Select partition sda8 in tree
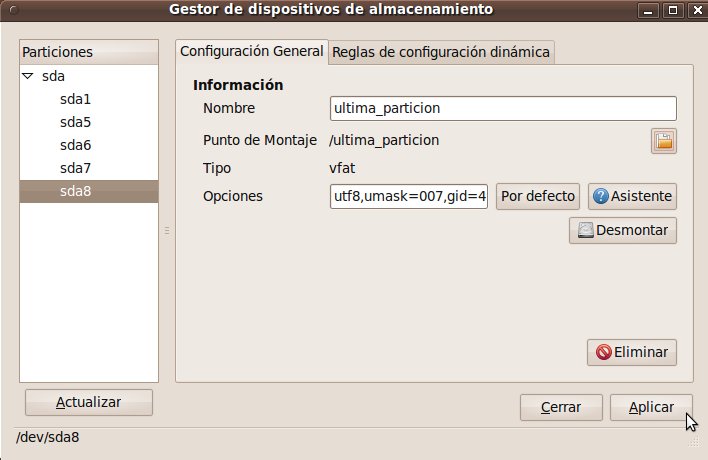The image size is (708, 460). pyautogui.click(x=88, y=191)
